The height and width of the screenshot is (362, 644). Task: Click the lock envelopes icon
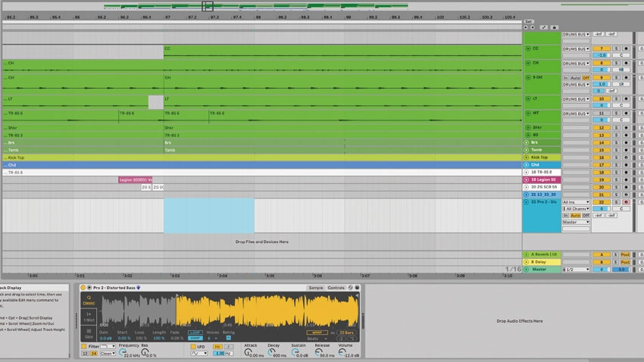[x=554, y=27]
